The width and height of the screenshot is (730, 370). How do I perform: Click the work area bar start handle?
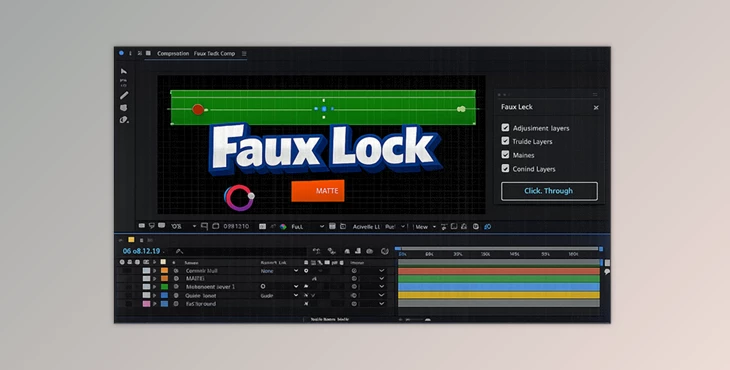[x=398, y=249]
